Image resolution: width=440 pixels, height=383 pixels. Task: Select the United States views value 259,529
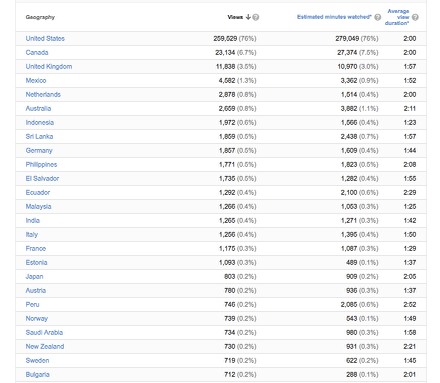pos(225,38)
